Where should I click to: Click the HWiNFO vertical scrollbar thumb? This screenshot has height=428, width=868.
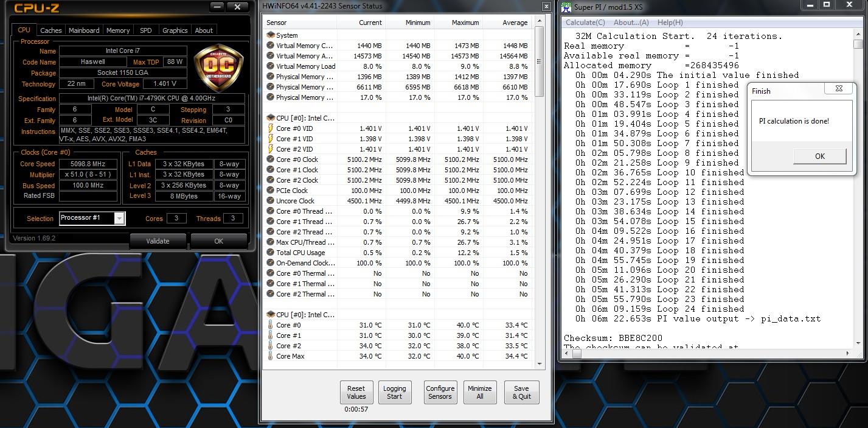coord(539,61)
